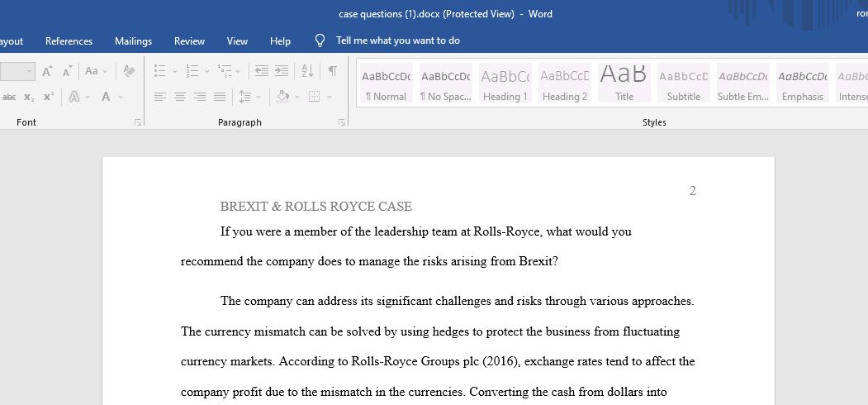
Task: Click the Tell me what you want to do box
Action: 398,40
